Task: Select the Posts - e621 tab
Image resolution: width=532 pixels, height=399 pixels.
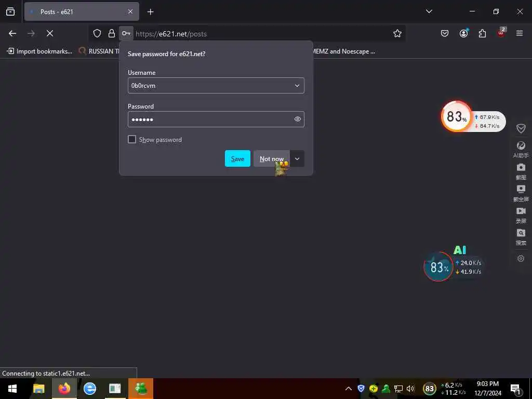Action: tap(82, 11)
